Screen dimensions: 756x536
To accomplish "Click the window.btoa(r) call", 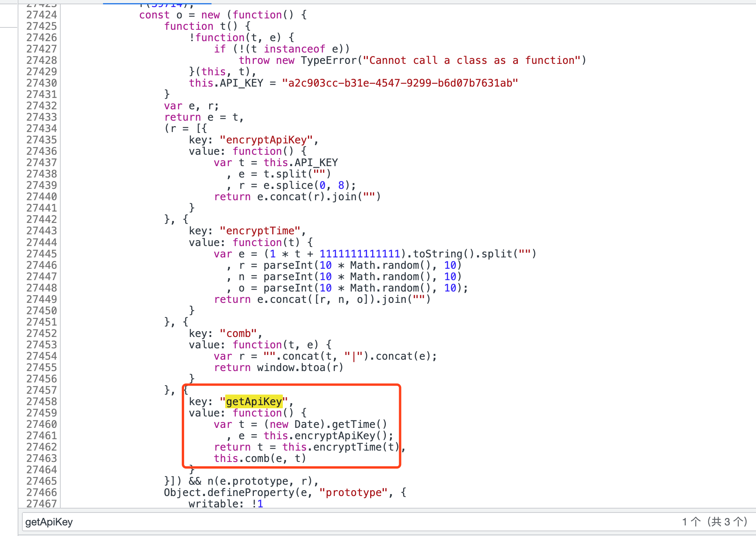I will [300, 368].
